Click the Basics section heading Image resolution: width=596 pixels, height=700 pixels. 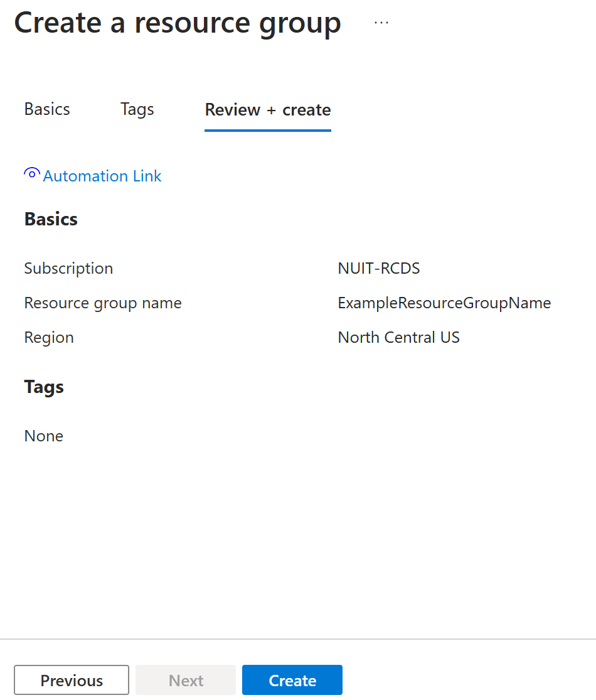coord(51,219)
